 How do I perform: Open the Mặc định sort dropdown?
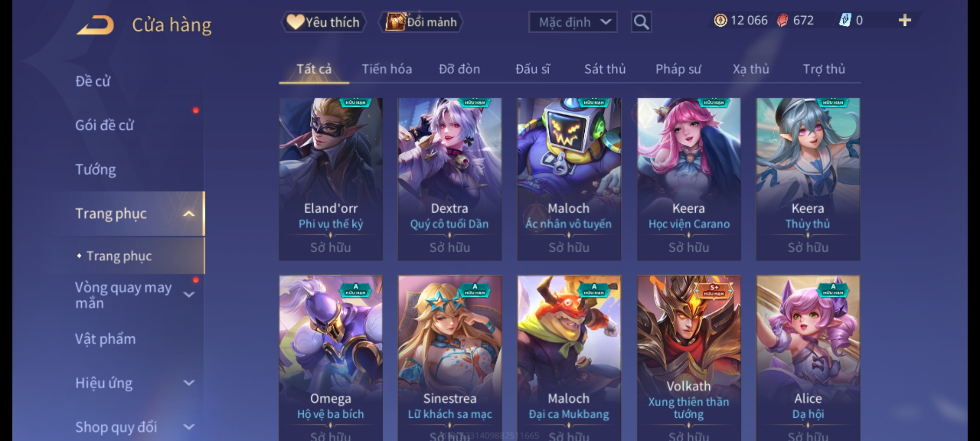(572, 22)
